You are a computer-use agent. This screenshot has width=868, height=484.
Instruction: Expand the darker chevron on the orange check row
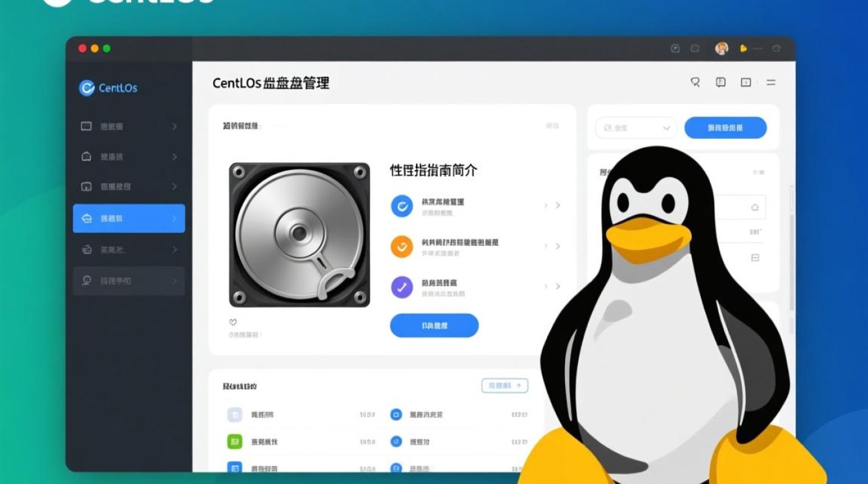click(558, 246)
